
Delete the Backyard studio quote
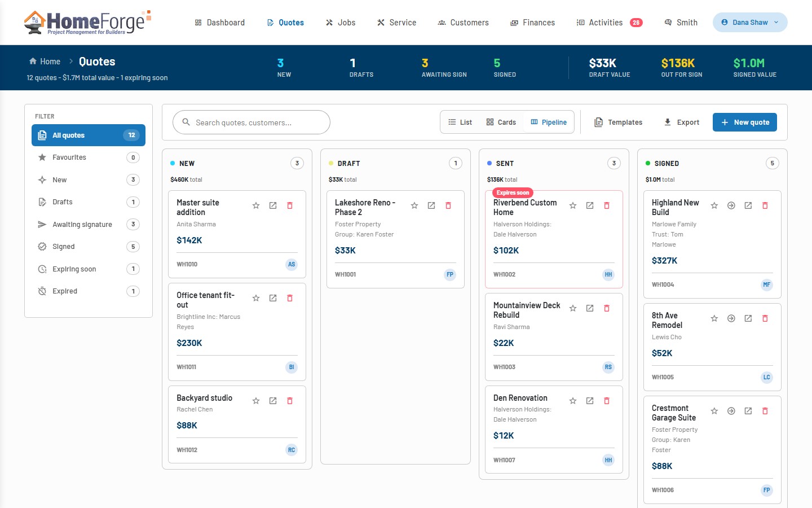[x=290, y=401]
